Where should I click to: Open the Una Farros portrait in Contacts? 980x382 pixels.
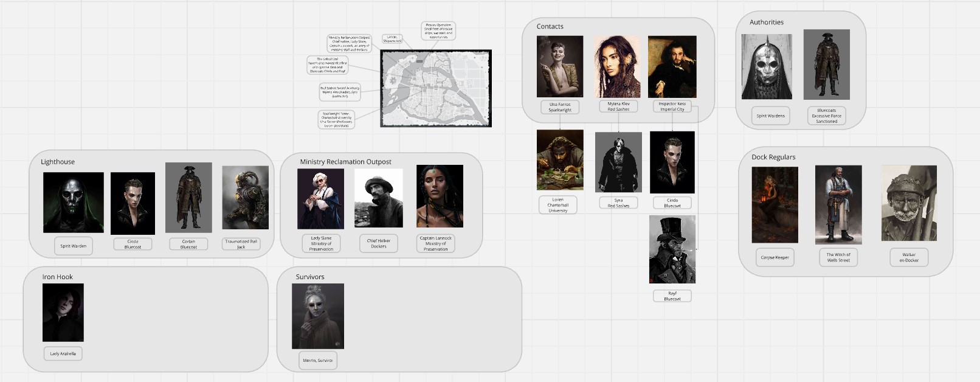click(559, 66)
